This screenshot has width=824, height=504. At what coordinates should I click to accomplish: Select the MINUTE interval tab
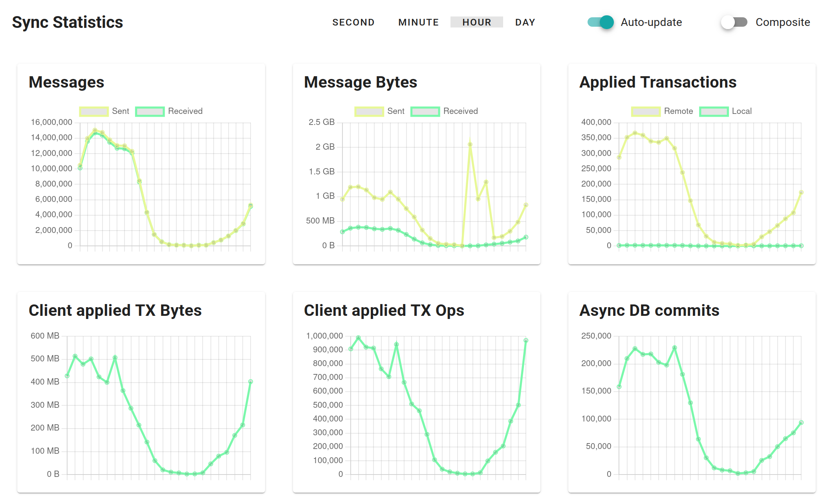(x=418, y=22)
